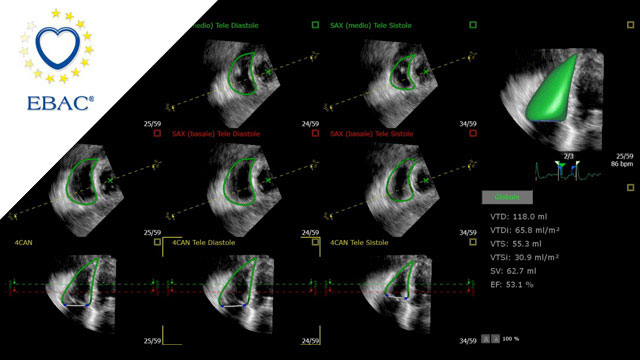Image resolution: width=640 pixels, height=360 pixels.
Task: Click the green triangle marker on the ECG trace
Action: 561,165
